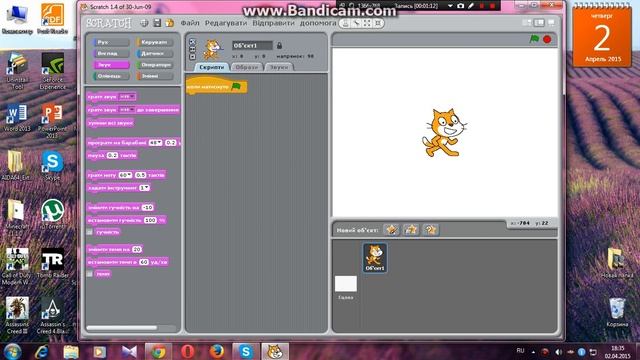Switch to presentation mode

tap(551, 23)
